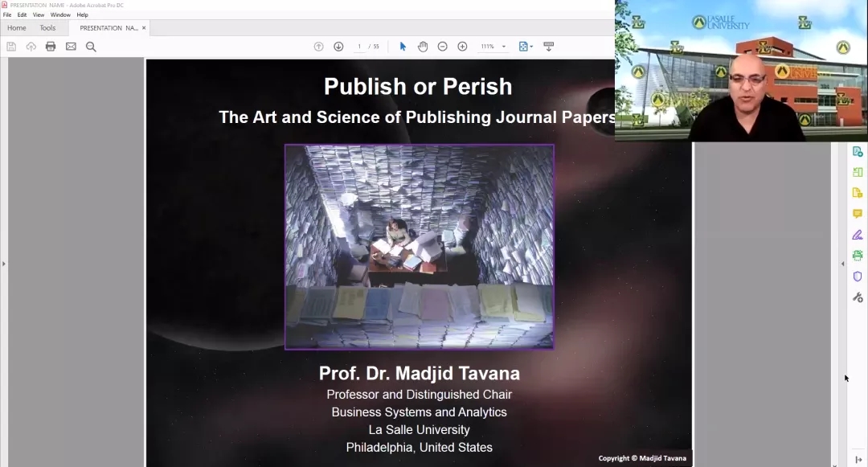The width and height of the screenshot is (868, 467).
Task: Open the yellow Create PDF tool icon
Action: point(858,193)
